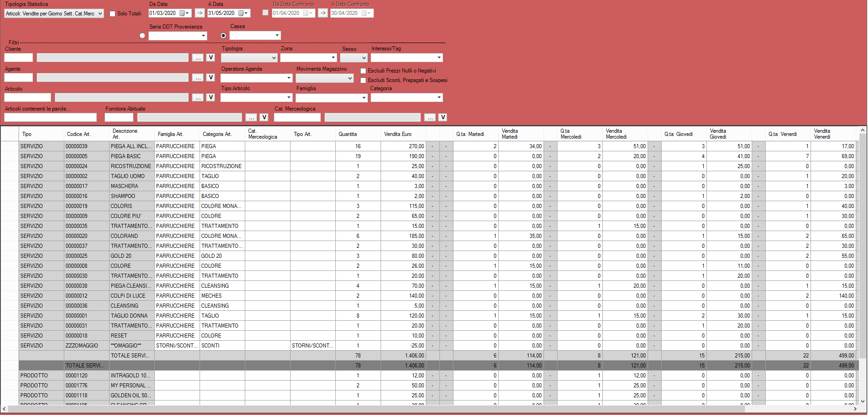The height and width of the screenshot is (415, 868).
Task: Open the Cassa dropdown list
Action: 277,35
